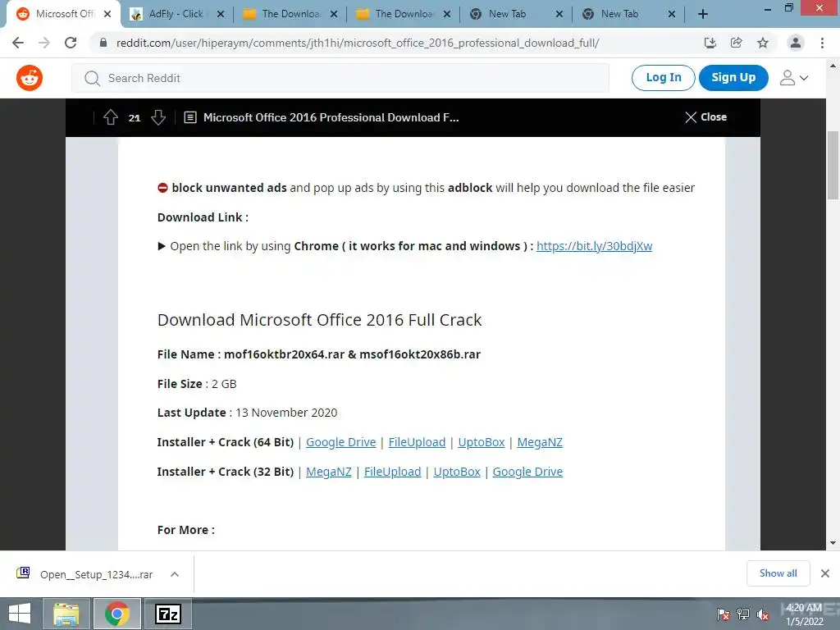Viewport: 840px width, 630px height.
Task: Open 32 Bit UptoBox link
Action: click(x=456, y=472)
